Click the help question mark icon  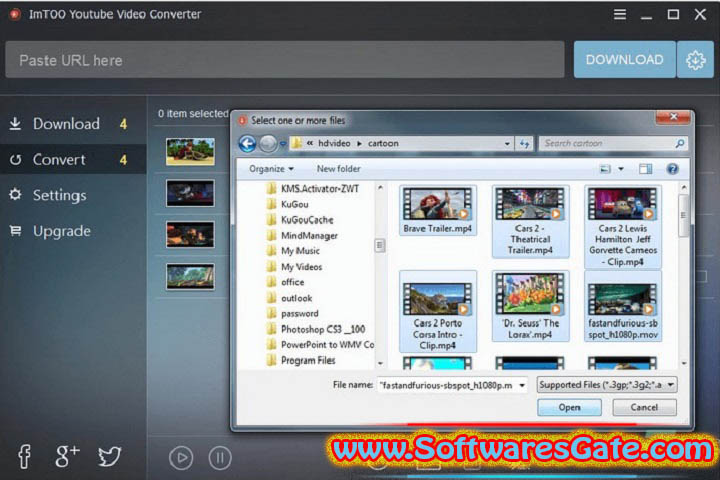673,169
